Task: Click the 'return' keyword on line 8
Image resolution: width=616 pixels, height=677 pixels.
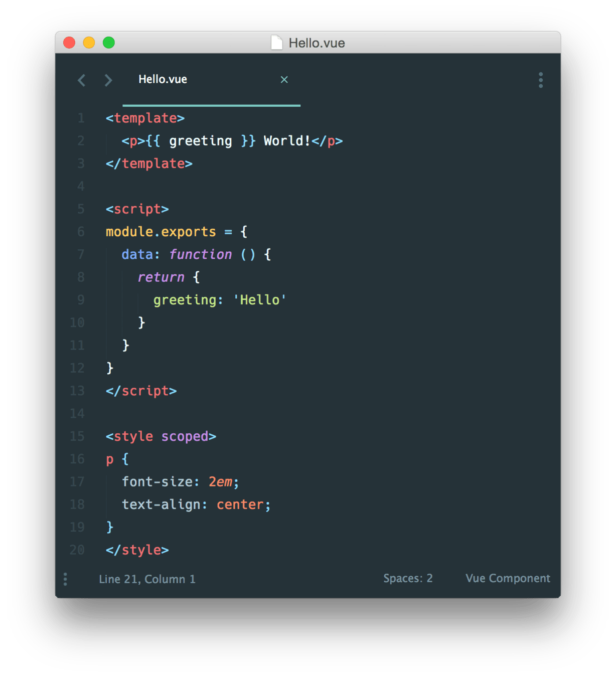Action: (161, 277)
